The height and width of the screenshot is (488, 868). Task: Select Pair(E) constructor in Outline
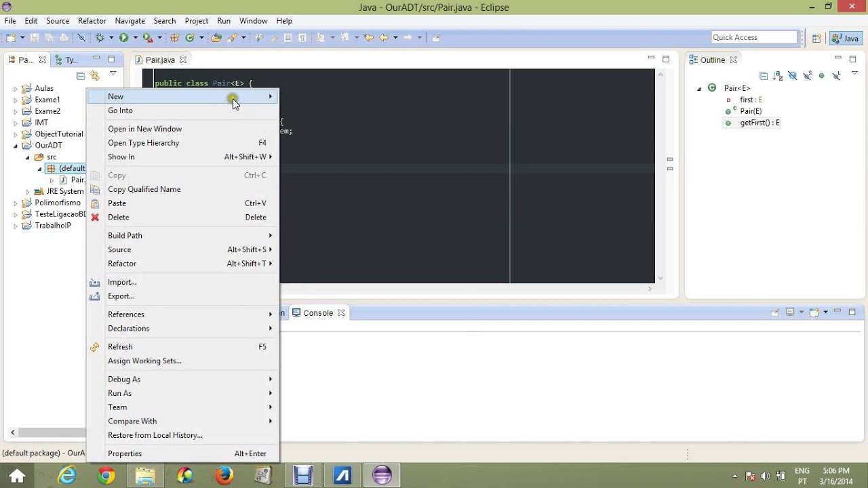pyautogui.click(x=751, y=111)
